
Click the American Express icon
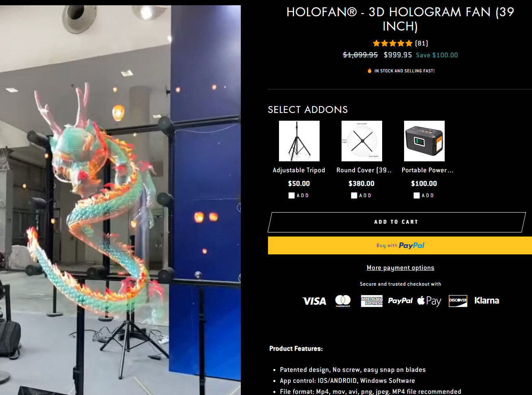(372, 301)
